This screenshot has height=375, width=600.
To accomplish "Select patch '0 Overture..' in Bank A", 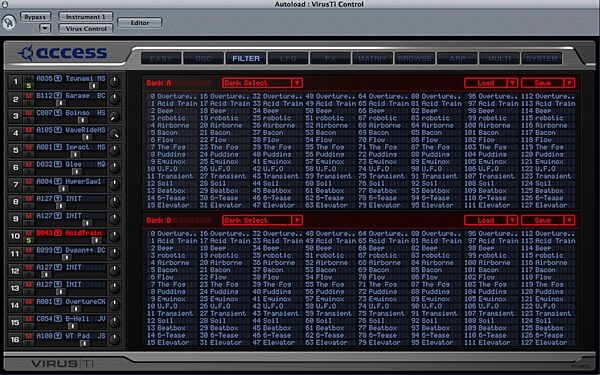I will (173, 96).
